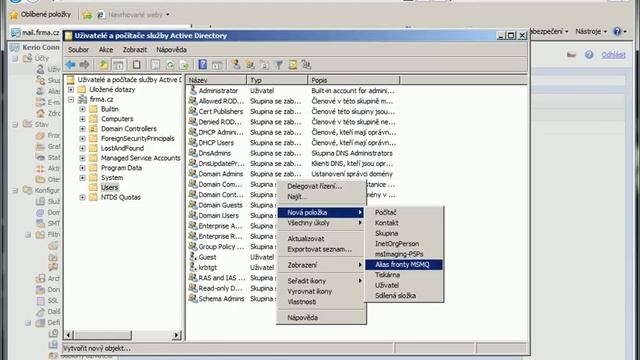Click the tree pane scroll left arrow
Image resolution: width=640 pixels, height=360 pixels.
point(69,335)
